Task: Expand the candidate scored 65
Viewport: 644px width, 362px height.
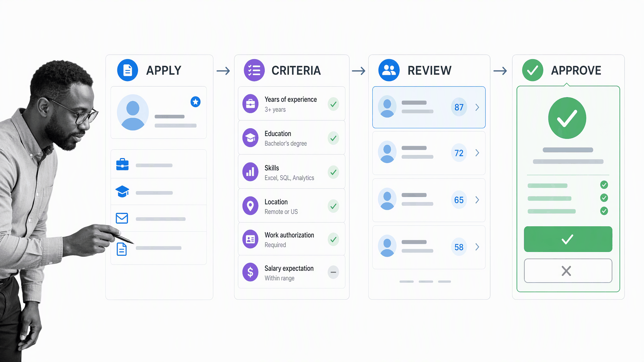Action: coord(477,200)
